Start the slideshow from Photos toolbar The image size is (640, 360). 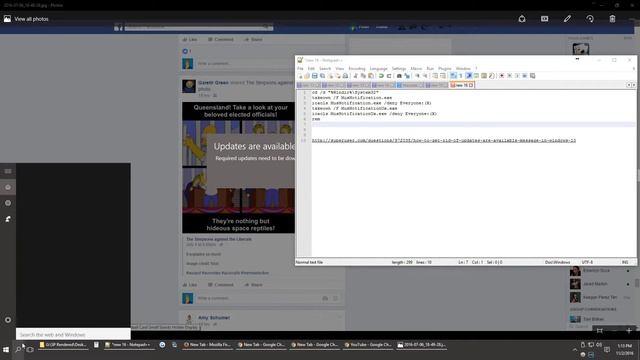(x=544, y=19)
